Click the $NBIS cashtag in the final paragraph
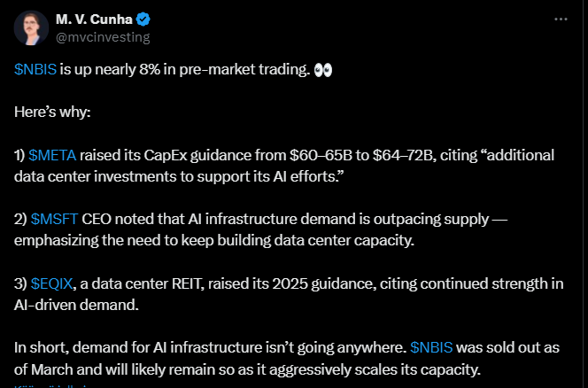Screen dimensions: 588x388 tap(432, 347)
